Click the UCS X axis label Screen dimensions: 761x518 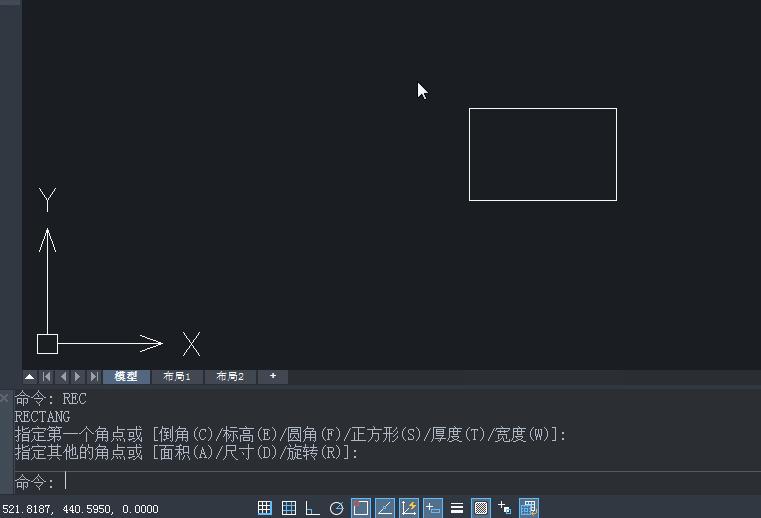[x=191, y=344]
